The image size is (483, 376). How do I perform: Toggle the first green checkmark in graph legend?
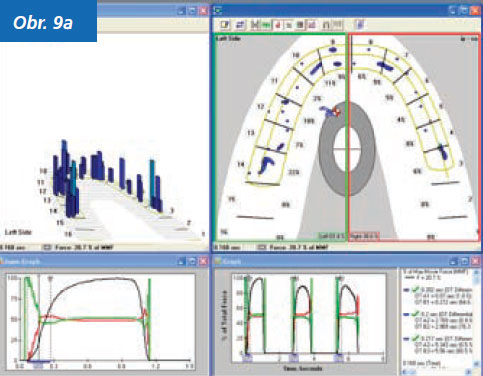[x=415, y=289]
